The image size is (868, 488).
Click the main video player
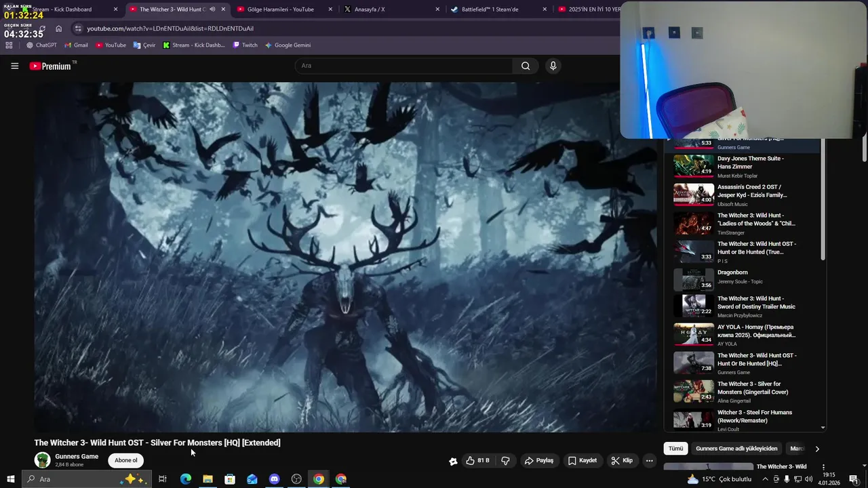click(x=345, y=257)
